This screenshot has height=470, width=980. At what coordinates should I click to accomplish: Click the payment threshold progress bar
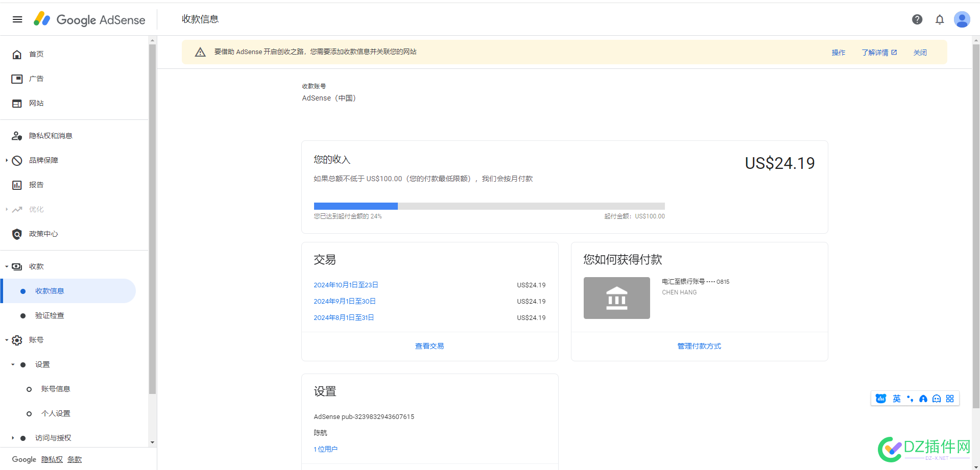[489, 206]
